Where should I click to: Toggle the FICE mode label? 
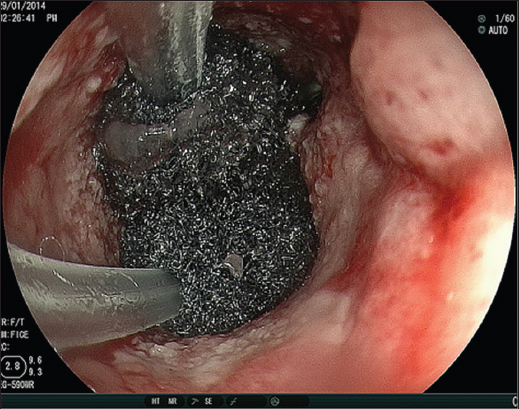pyautogui.click(x=15, y=335)
